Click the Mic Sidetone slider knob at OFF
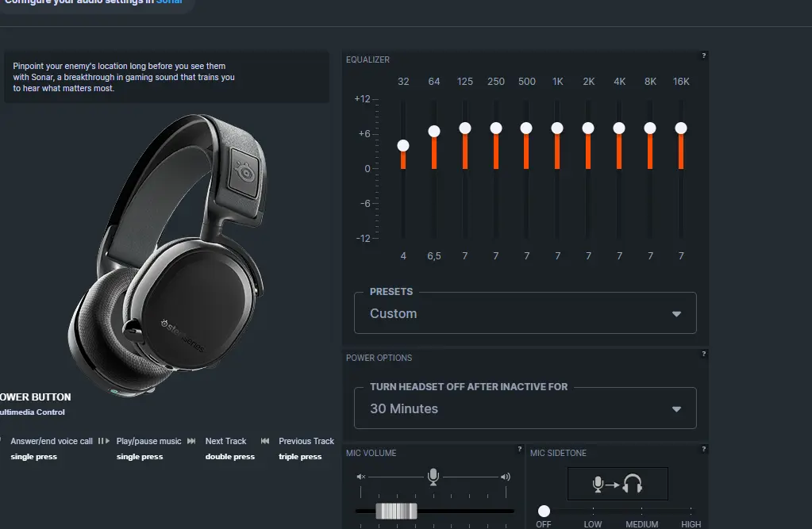This screenshot has height=529, width=812. [x=544, y=511]
